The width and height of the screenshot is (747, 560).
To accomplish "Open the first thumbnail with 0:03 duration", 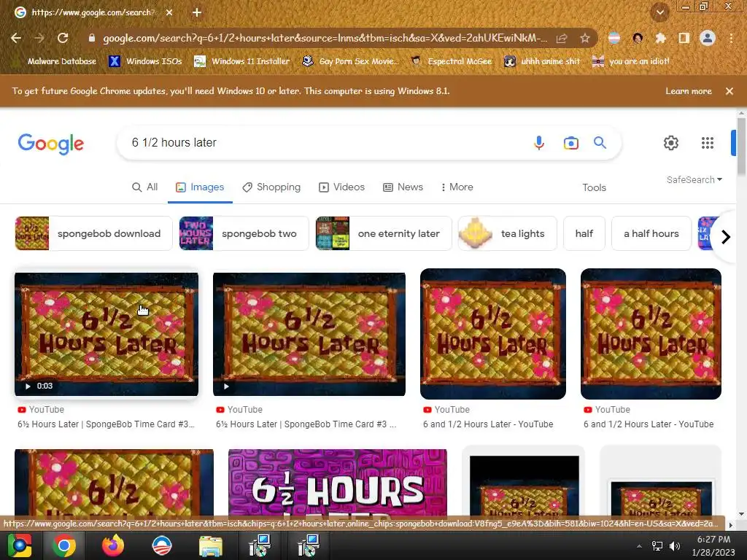I will tap(107, 334).
